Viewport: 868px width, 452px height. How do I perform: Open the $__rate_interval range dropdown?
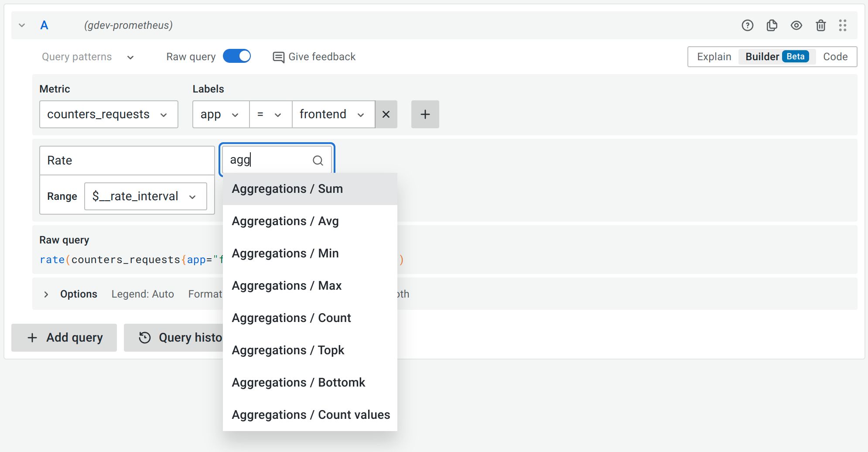pyautogui.click(x=145, y=196)
